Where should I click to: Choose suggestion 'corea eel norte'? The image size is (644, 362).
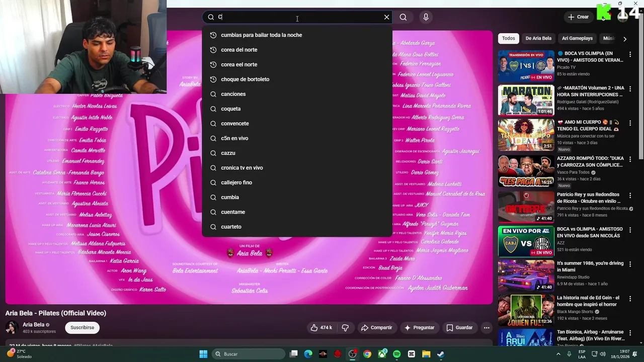pyautogui.click(x=297, y=64)
